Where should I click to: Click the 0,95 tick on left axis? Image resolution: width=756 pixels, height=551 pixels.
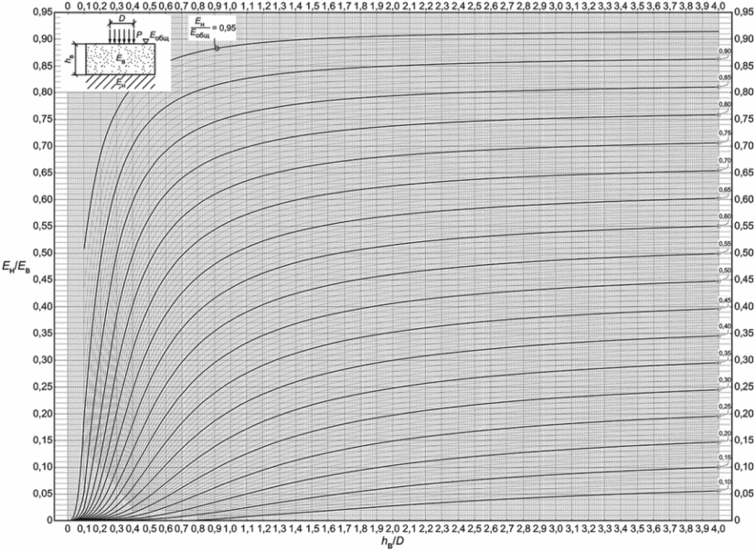click(x=42, y=13)
